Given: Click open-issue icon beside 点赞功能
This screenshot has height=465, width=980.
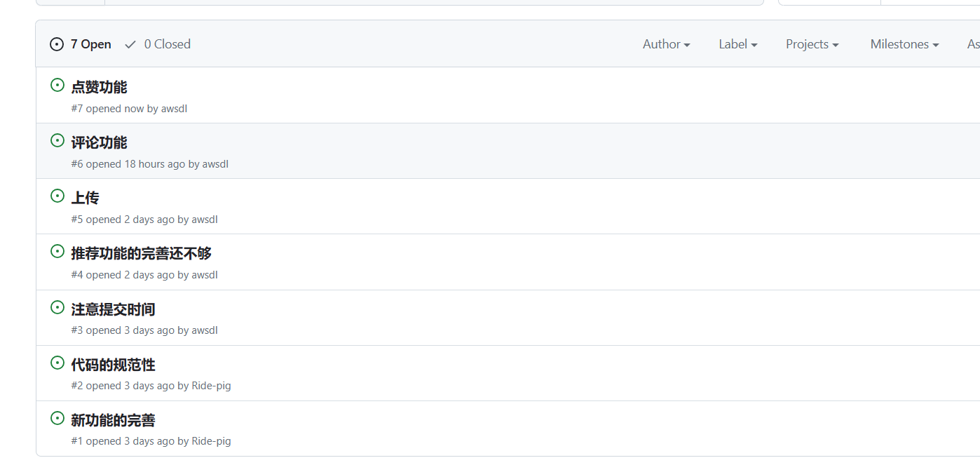Looking at the screenshot, I should pos(57,85).
